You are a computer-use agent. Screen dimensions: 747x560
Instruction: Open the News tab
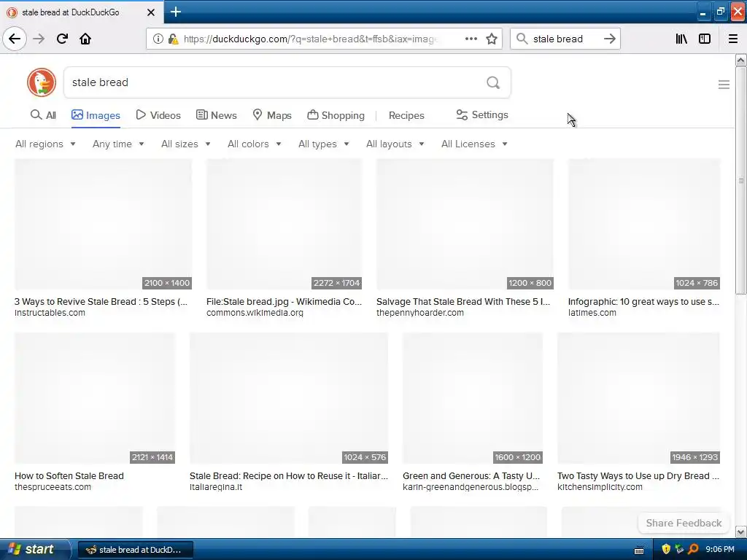[216, 115]
